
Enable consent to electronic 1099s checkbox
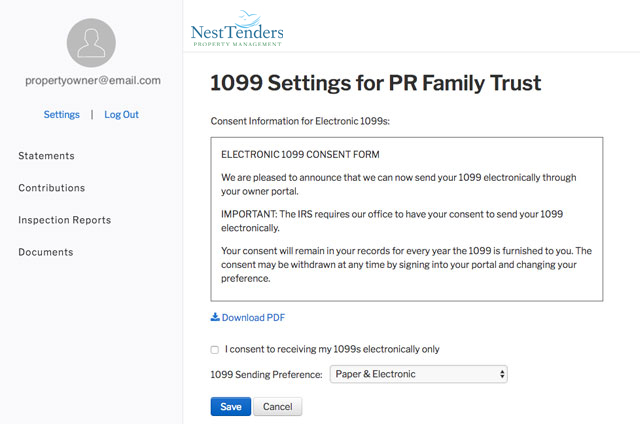pyautogui.click(x=215, y=350)
